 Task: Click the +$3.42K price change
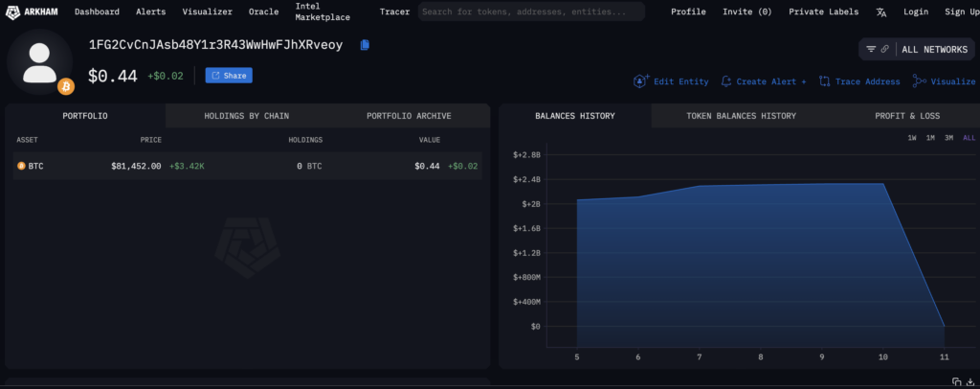point(187,167)
